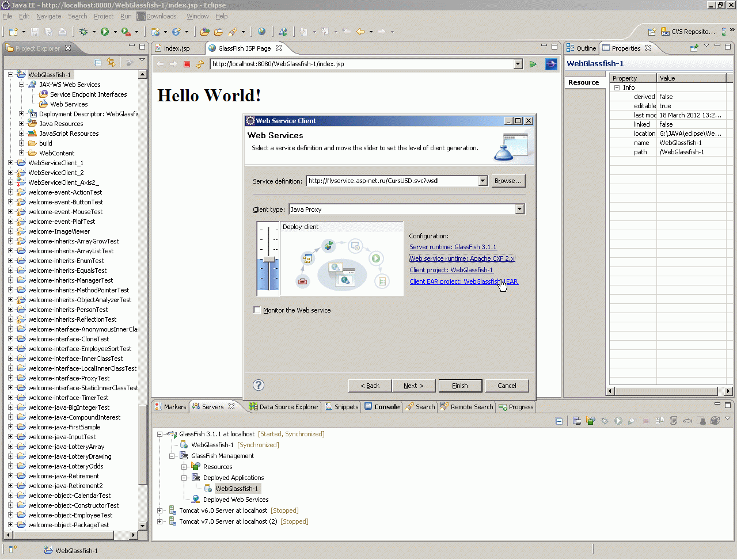Image resolution: width=737 pixels, height=560 pixels.
Task: Click the Open Web Browser globe icon
Action: (x=262, y=32)
